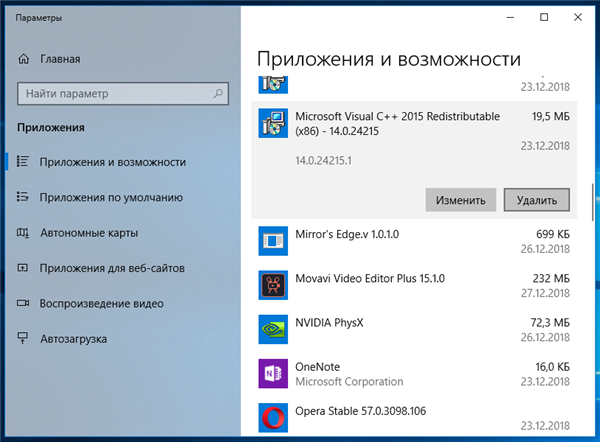Select Movavi Video Editor Plus 15.1.0 entry

tap(414, 285)
